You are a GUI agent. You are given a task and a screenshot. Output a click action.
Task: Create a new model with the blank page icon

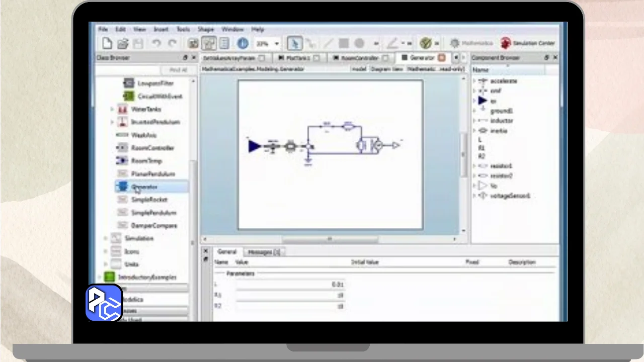coord(107,44)
